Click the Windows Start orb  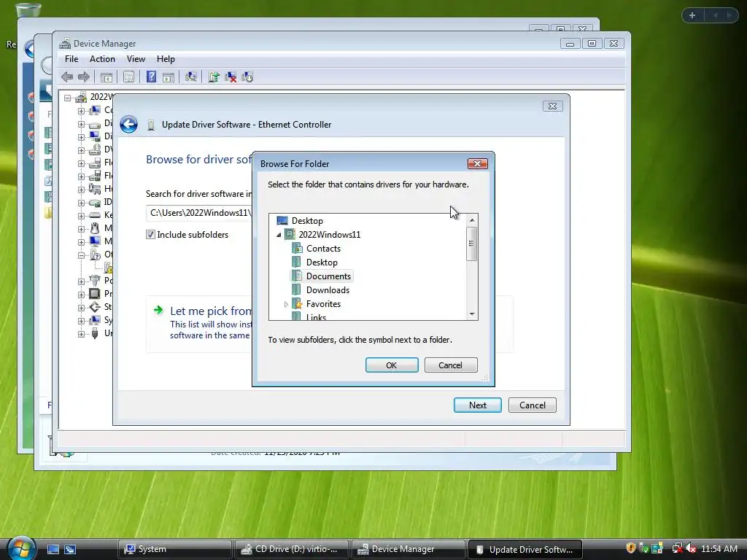(21, 548)
